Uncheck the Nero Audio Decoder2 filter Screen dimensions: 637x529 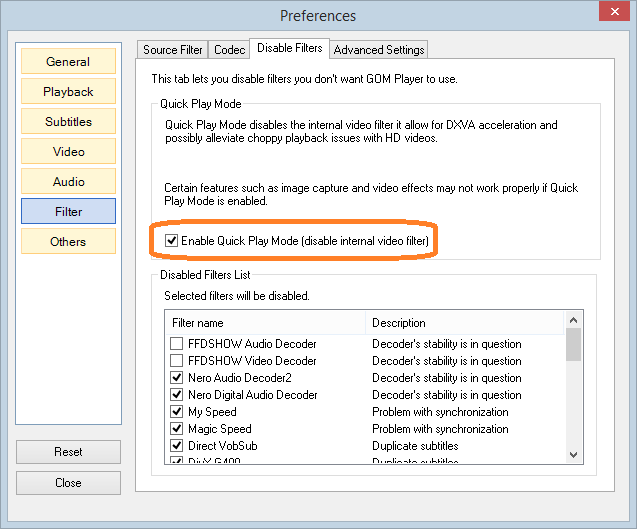click(x=176, y=378)
